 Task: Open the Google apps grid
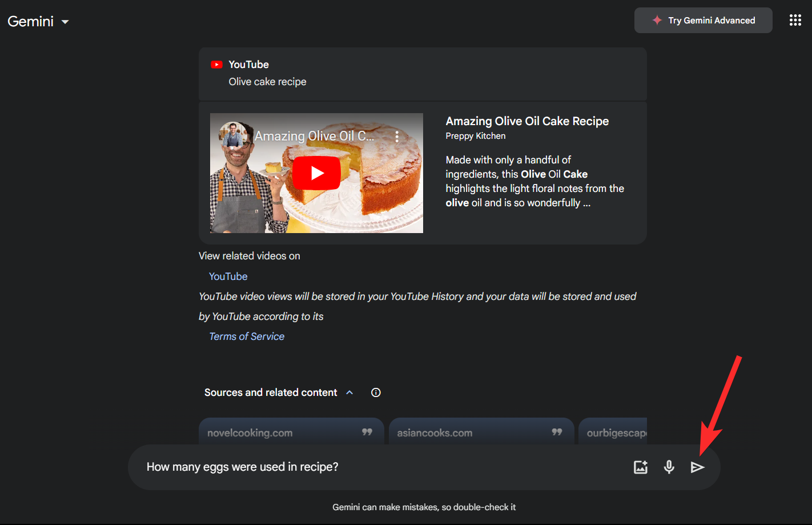pyautogui.click(x=795, y=21)
